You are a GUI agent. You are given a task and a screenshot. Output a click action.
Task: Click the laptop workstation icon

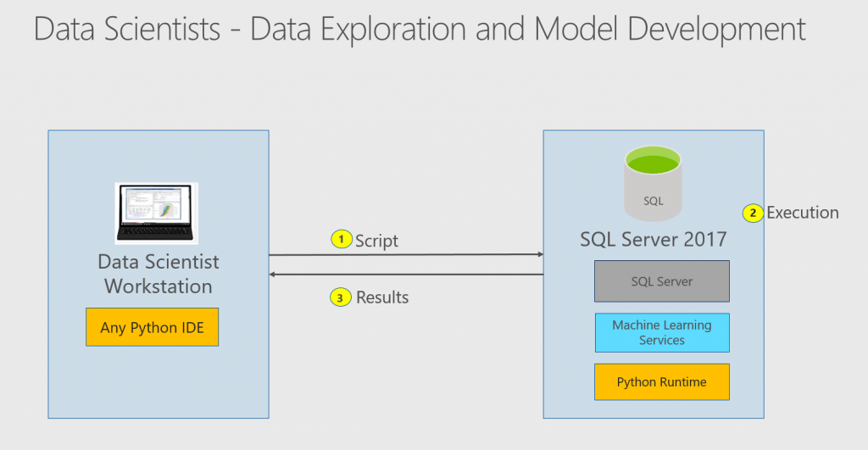click(157, 213)
